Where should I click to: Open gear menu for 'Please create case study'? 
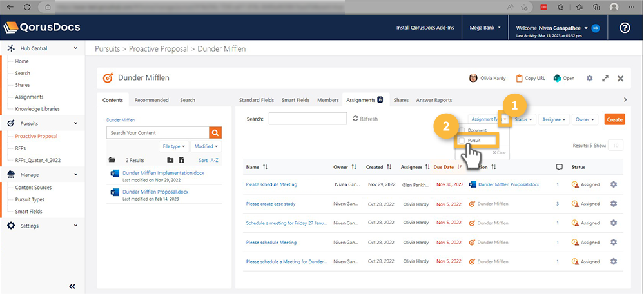(614, 203)
